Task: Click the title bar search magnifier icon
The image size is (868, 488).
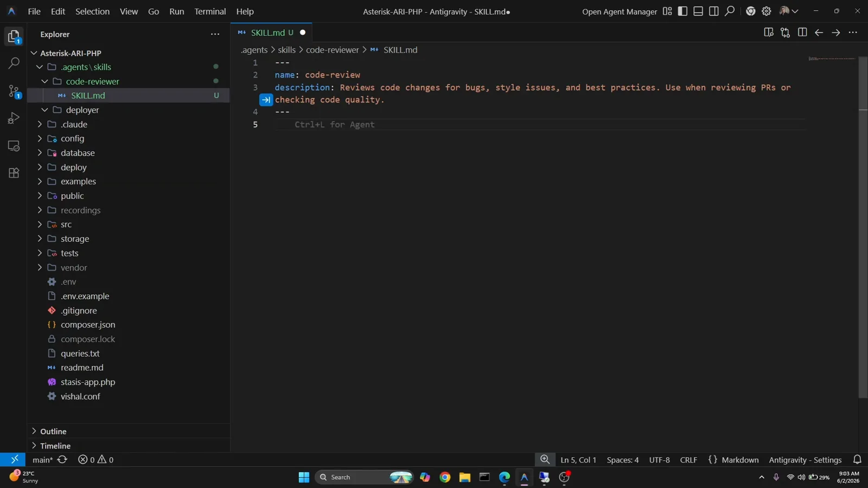Action: point(730,11)
